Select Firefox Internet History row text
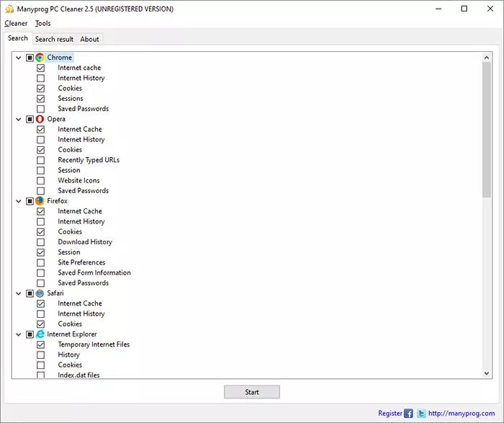Viewport: 504px width, 423px height. [81, 222]
